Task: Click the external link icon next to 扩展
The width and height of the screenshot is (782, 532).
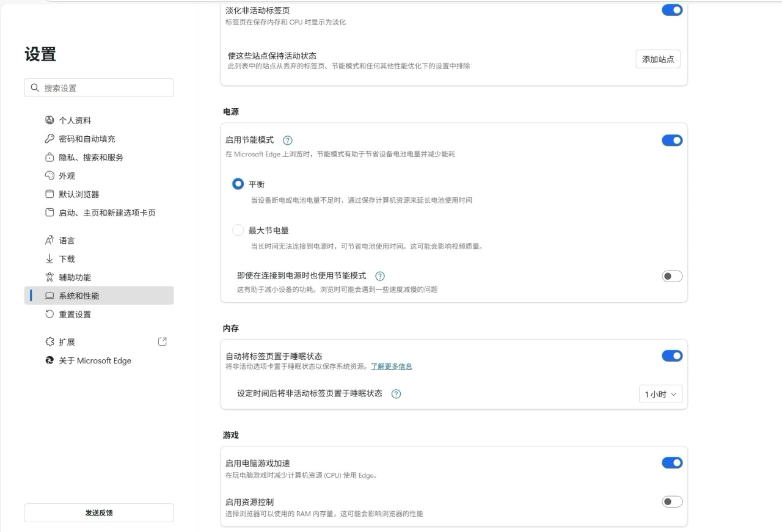Action: tap(162, 342)
